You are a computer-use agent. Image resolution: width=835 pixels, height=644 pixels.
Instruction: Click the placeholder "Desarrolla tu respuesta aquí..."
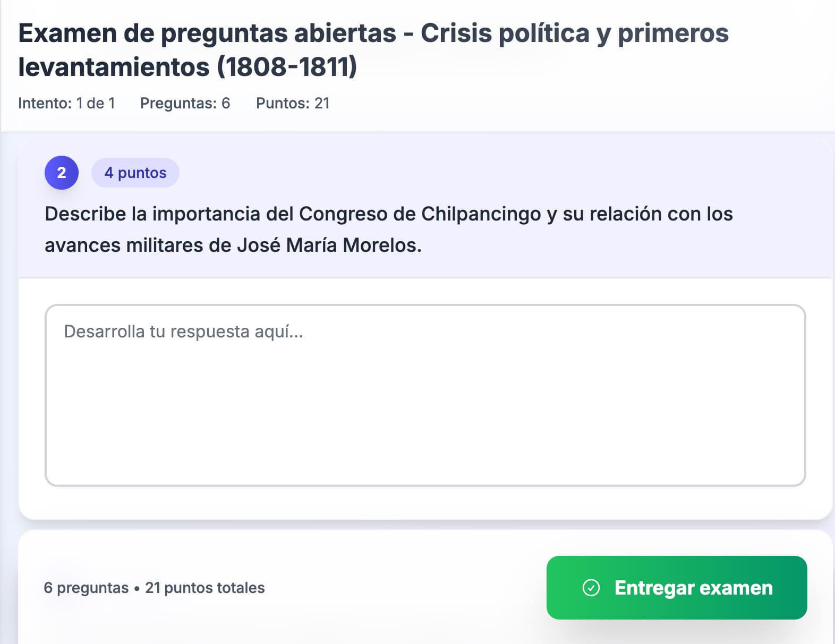(183, 332)
